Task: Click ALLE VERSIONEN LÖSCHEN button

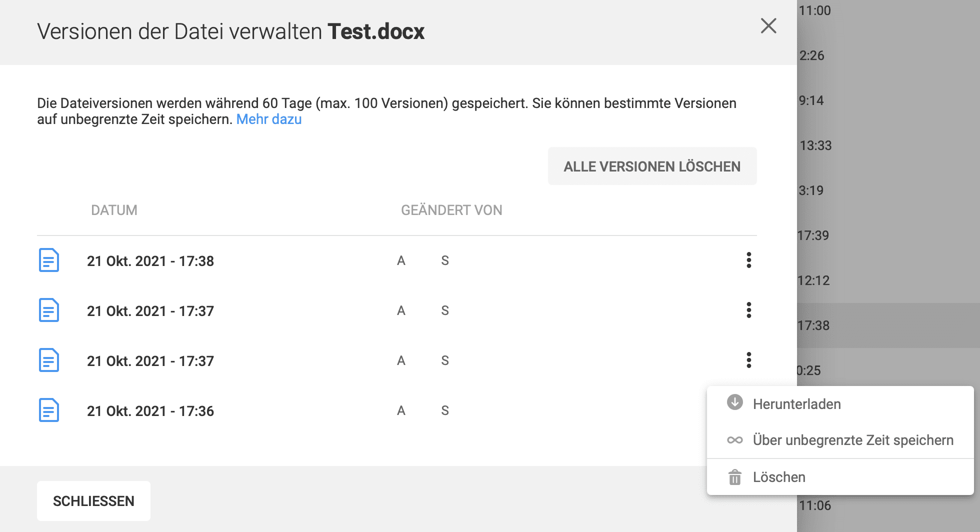Action: point(652,166)
